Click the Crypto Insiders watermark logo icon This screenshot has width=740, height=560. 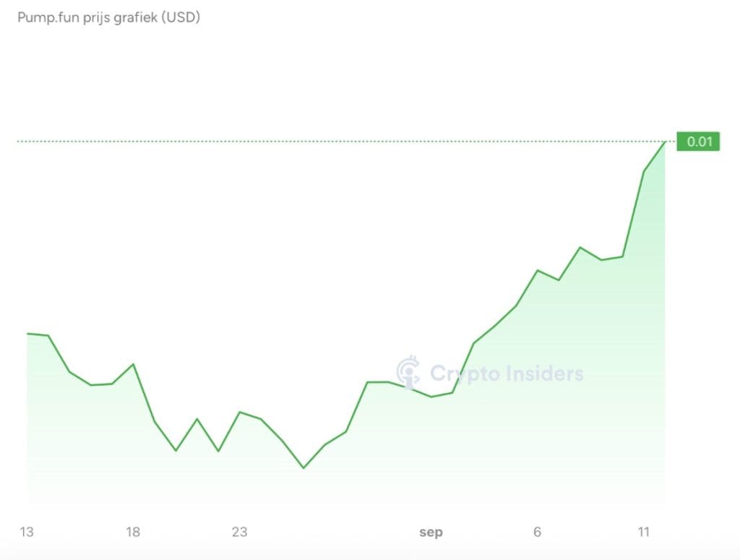408,371
